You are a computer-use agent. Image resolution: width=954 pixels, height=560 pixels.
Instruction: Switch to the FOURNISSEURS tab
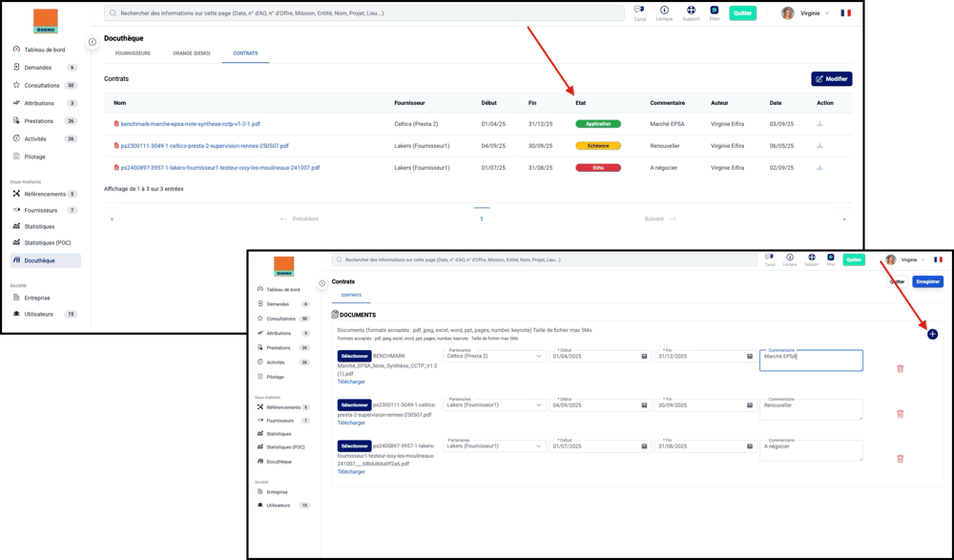tap(133, 53)
